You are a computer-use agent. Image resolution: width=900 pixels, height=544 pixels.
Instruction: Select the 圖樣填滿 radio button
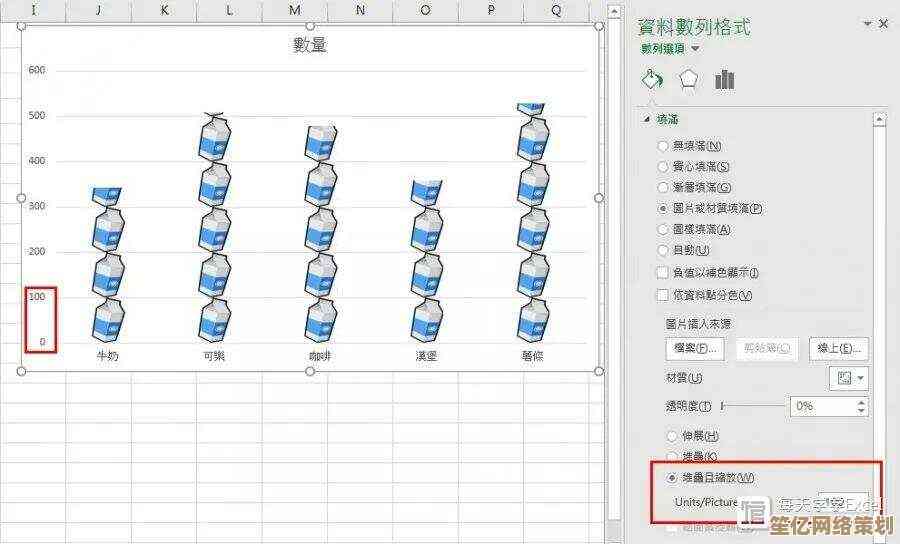(x=663, y=229)
